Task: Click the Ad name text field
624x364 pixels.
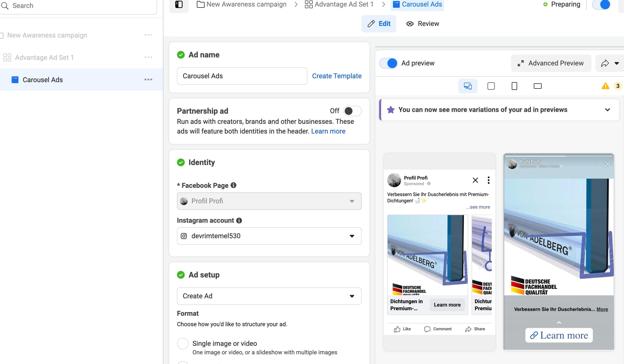Action: (x=242, y=76)
